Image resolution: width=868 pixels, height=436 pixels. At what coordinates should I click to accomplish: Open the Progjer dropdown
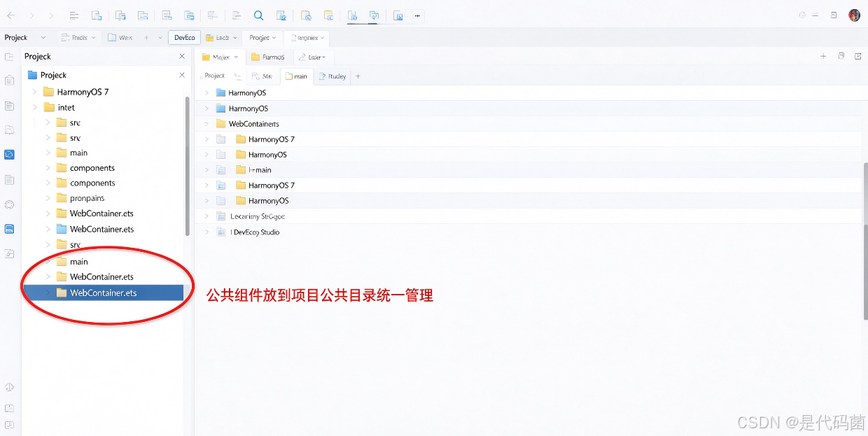(274, 38)
